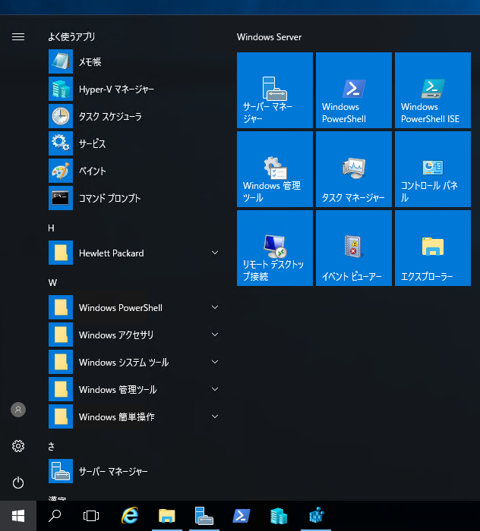Expand Windows PowerShell folder chevron

point(215,307)
